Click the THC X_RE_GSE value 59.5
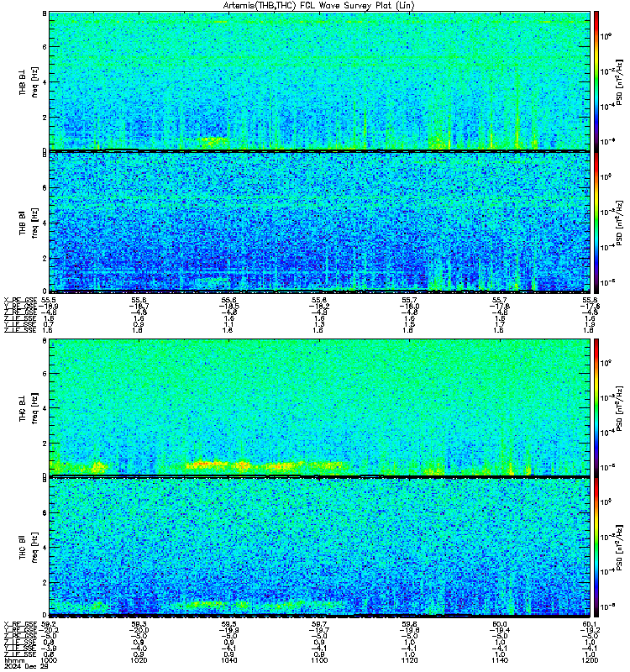 (x=228, y=624)
